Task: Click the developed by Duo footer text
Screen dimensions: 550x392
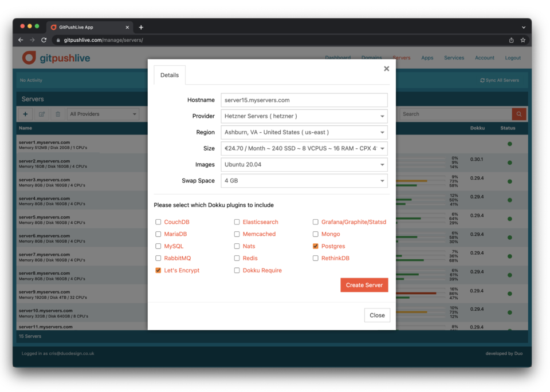Action: click(504, 354)
